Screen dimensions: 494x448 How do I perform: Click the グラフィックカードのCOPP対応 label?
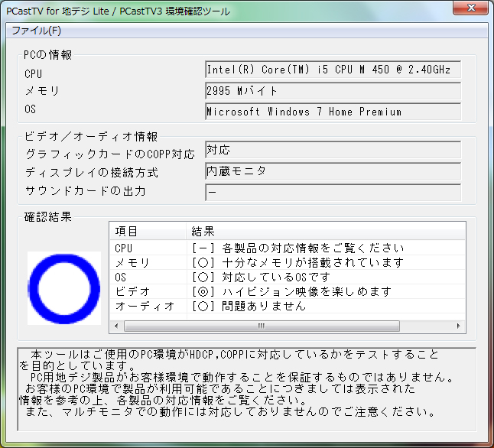110,154
